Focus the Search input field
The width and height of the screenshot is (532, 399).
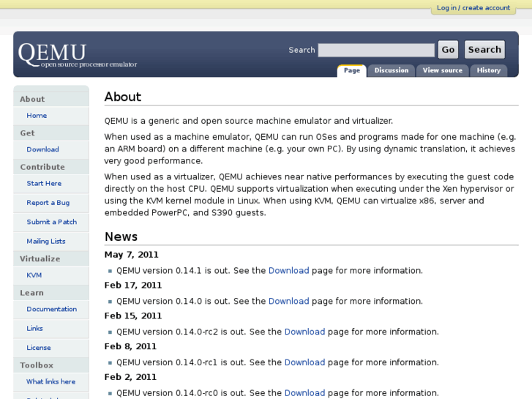(376, 50)
